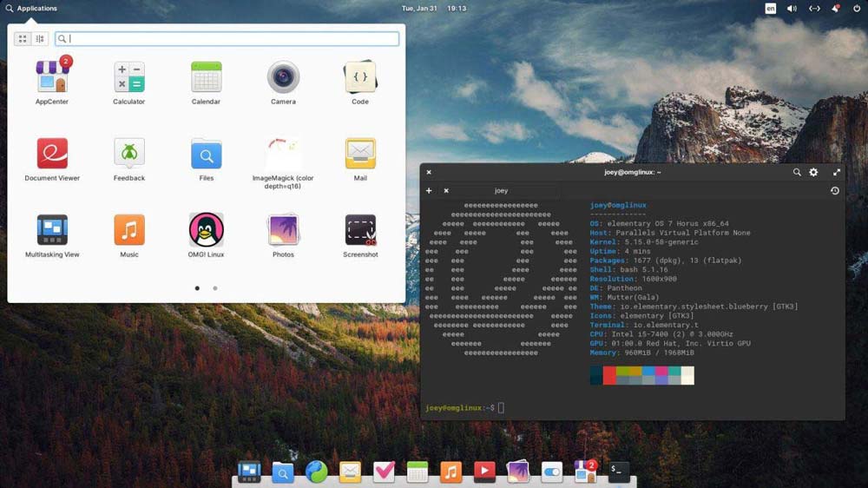Open the sound volume indicator
Screen dimensions: 868x488
pyautogui.click(x=792, y=9)
